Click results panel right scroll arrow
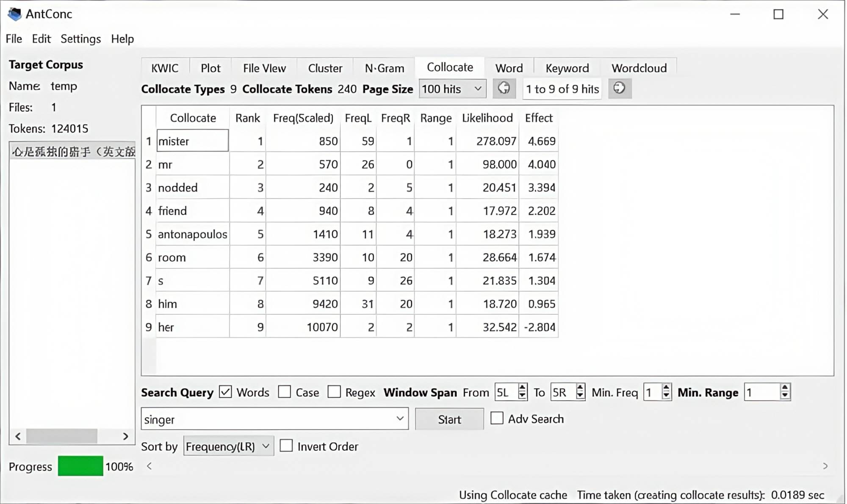The width and height of the screenshot is (847, 504). 825,466
